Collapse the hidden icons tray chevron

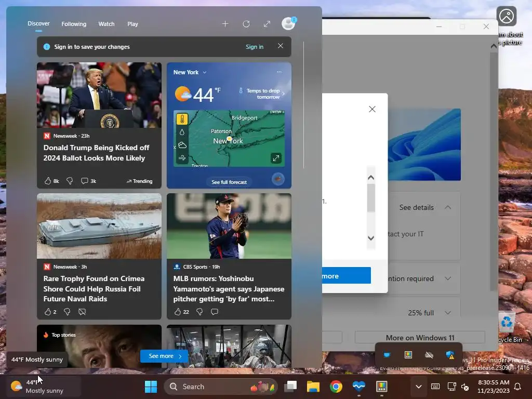(419, 387)
